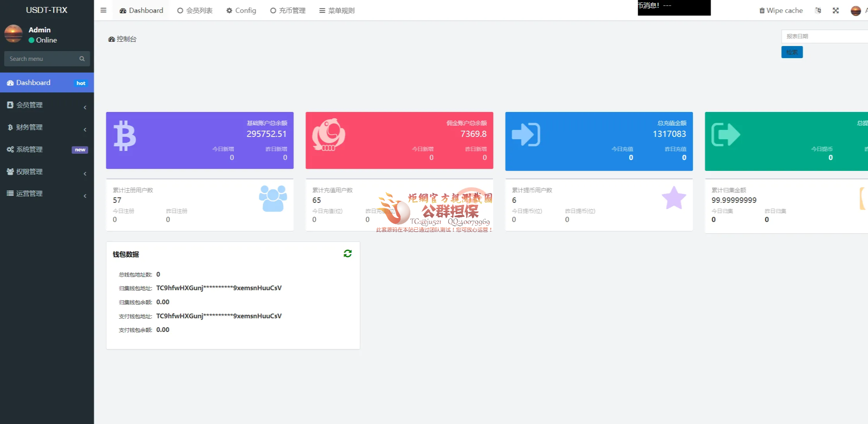Click the search magnifier icon in sidebar
868x424 pixels.
coord(82,59)
